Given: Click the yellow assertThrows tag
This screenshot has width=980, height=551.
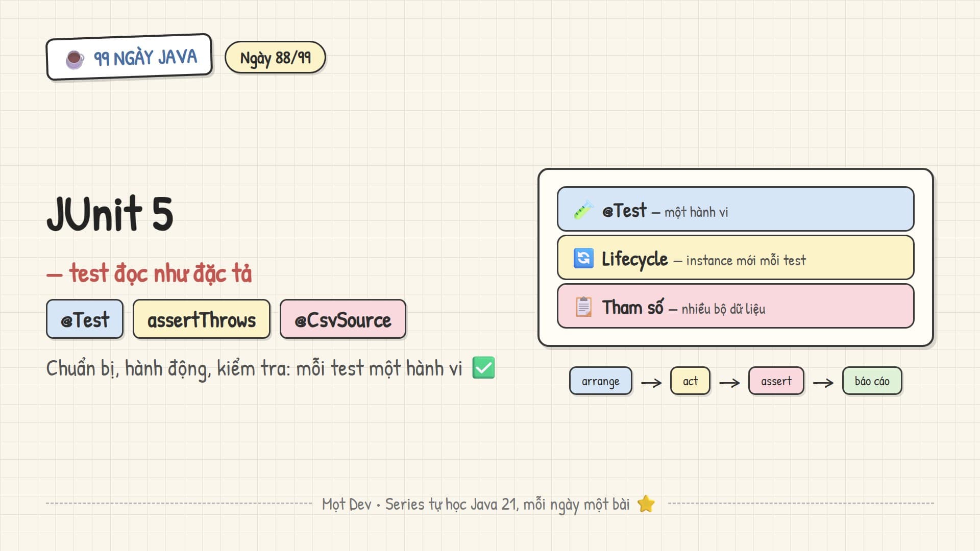Looking at the screenshot, I should (x=202, y=319).
